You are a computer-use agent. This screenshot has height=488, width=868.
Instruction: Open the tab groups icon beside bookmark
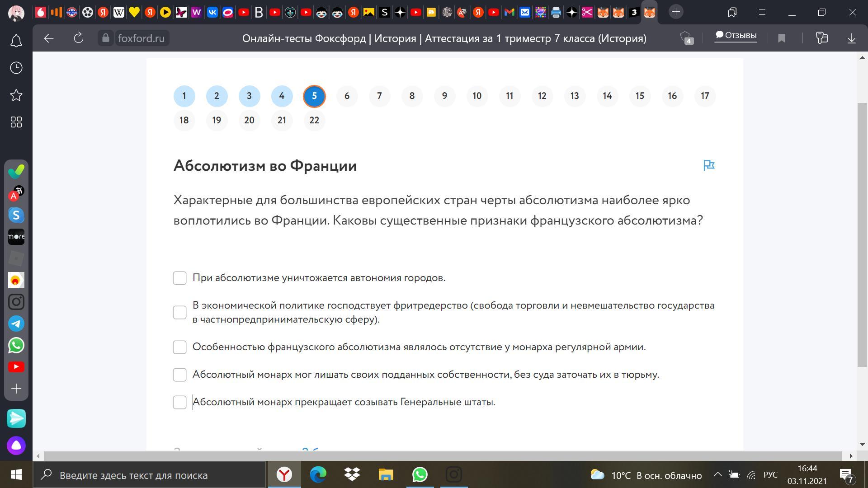coord(822,38)
